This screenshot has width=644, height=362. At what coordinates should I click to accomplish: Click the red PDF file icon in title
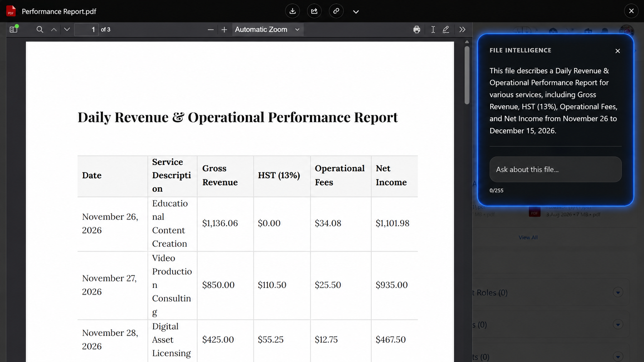(11, 11)
